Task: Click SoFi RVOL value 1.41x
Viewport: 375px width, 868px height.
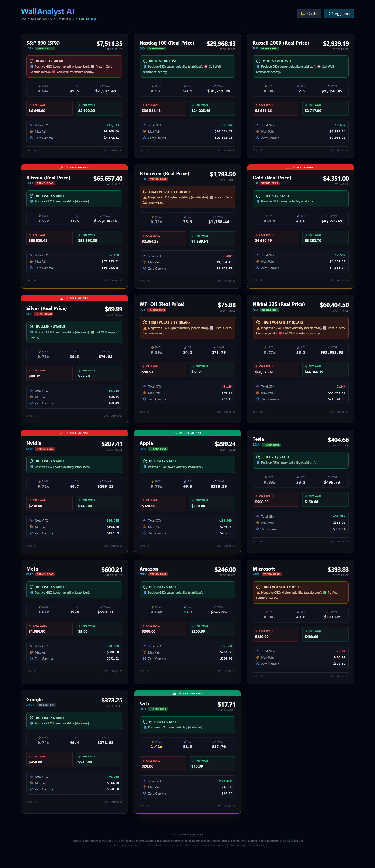Action: click(x=156, y=747)
